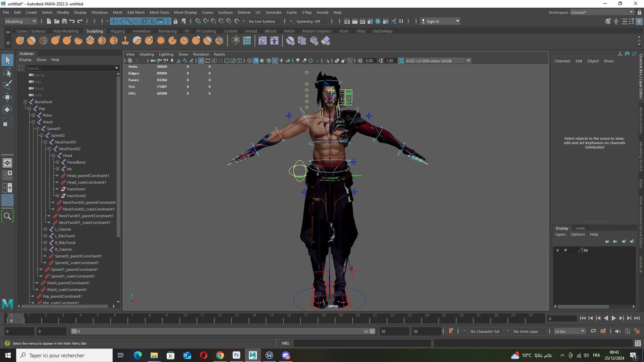Screen dimensions: 644x362
Task: Click the exposure value field 0.00
Action: point(369,61)
